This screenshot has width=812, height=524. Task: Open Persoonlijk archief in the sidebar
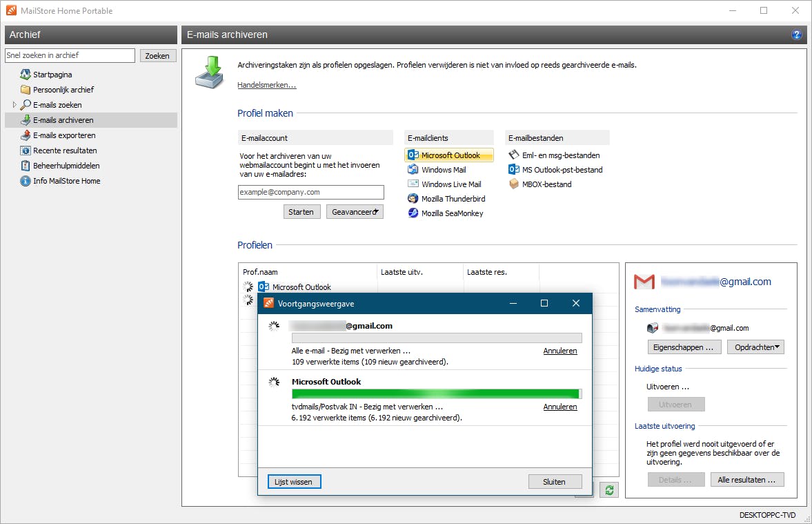[x=63, y=90]
